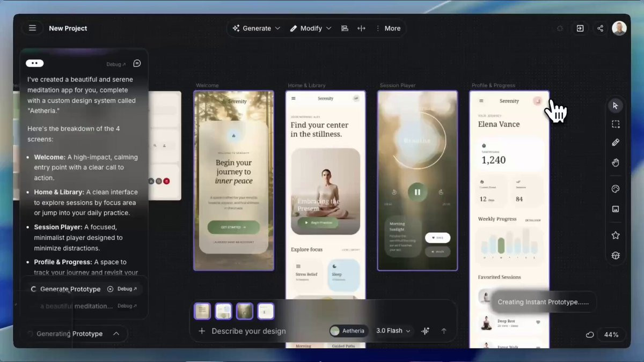
Task: Click the 44% zoom level
Action: click(x=611, y=335)
